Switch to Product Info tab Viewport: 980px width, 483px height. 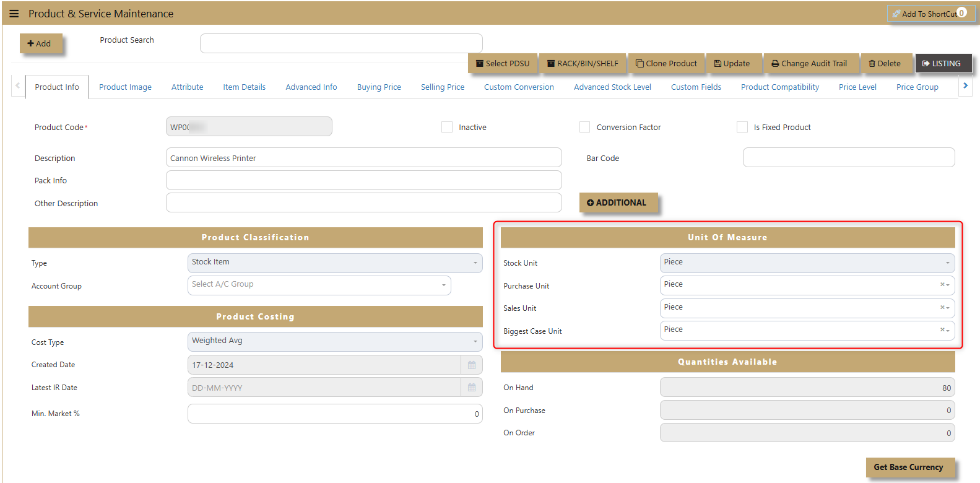point(57,87)
